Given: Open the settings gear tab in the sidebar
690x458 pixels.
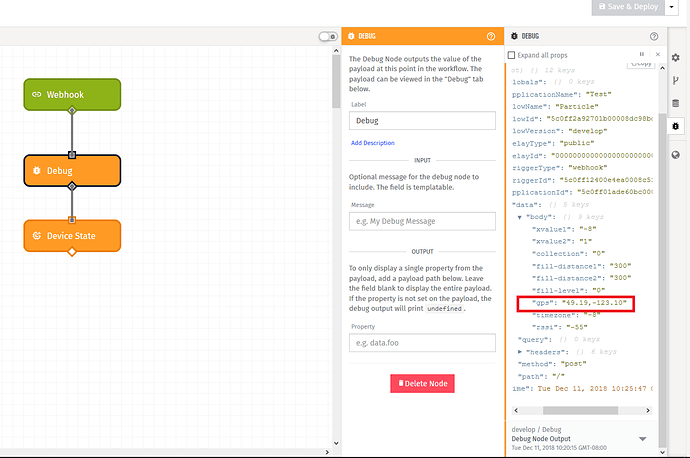Looking at the screenshot, I should tap(675, 58).
